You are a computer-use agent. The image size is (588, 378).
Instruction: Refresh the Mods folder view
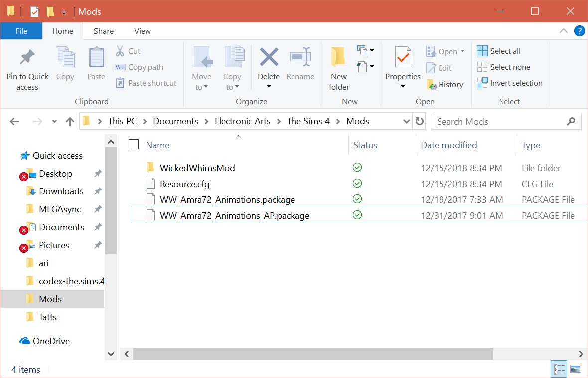tap(419, 121)
